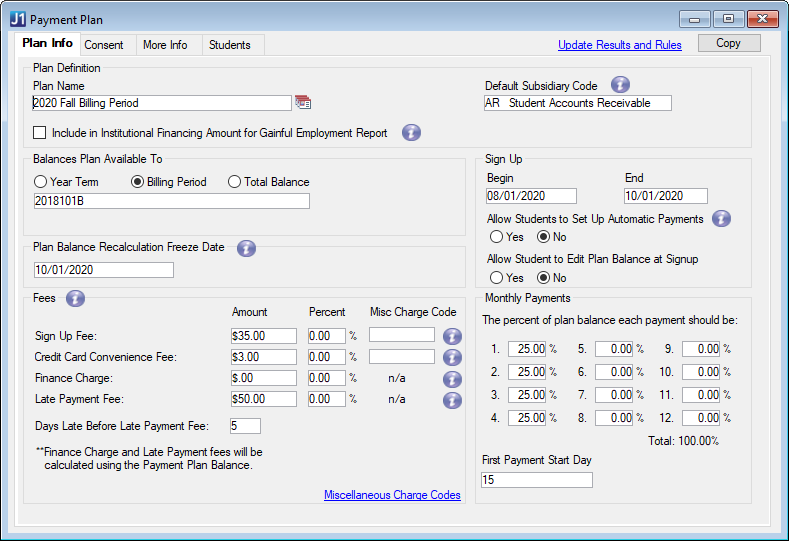Screen dimensions: 789x541
Task: Open the More Info tab
Action: [x=165, y=45]
